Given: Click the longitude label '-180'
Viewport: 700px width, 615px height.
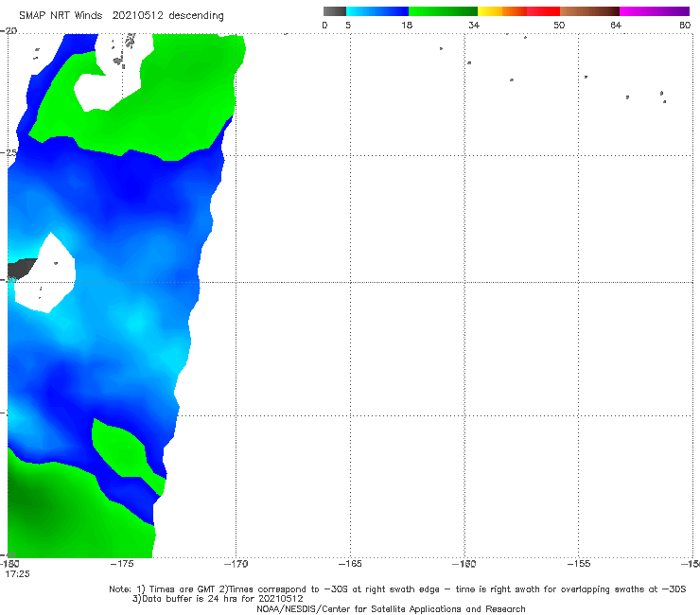Looking at the screenshot, I should [x=9, y=564].
